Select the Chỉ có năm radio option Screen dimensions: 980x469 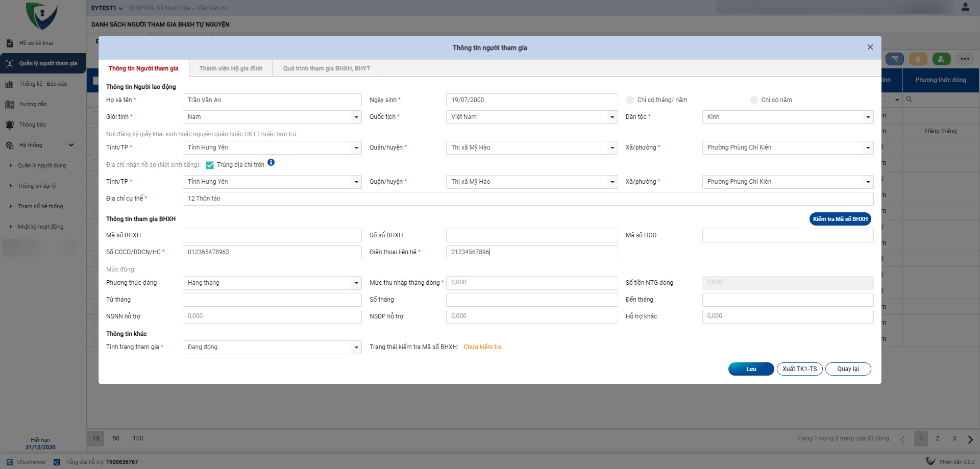click(x=754, y=101)
